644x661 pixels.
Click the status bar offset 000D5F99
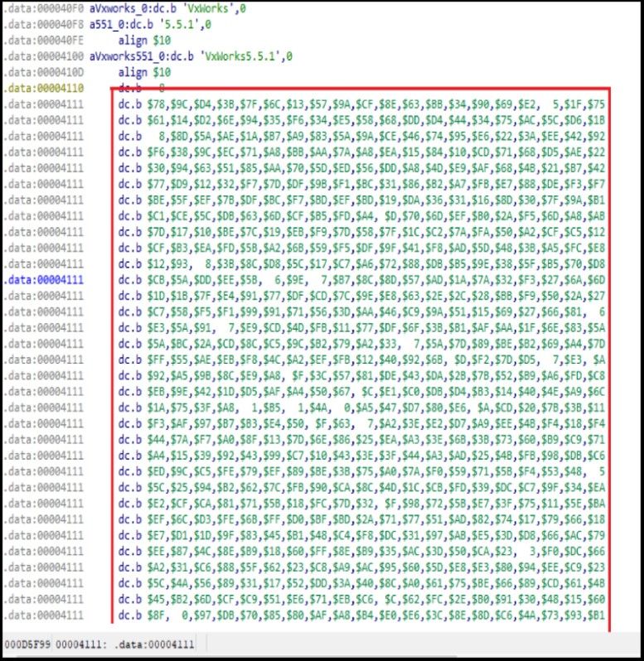28,644
